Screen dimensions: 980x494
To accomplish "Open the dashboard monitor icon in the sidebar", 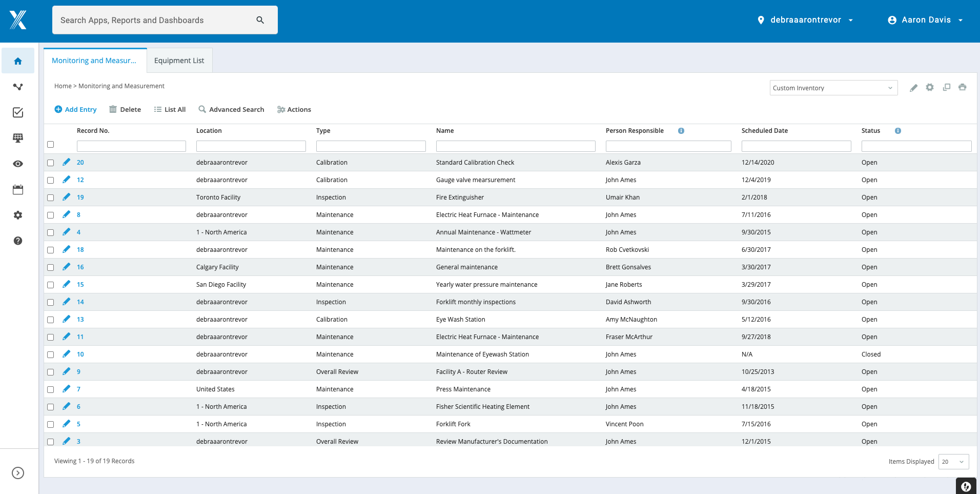I will pos(18,138).
